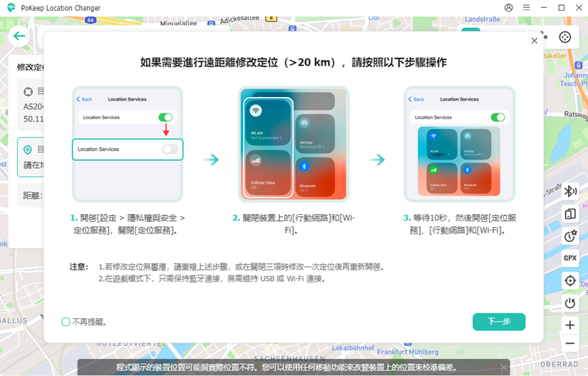The width and height of the screenshot is (588, 376).
Task: Click the step 3 instruction text 等待10秒
Action: 460,224
